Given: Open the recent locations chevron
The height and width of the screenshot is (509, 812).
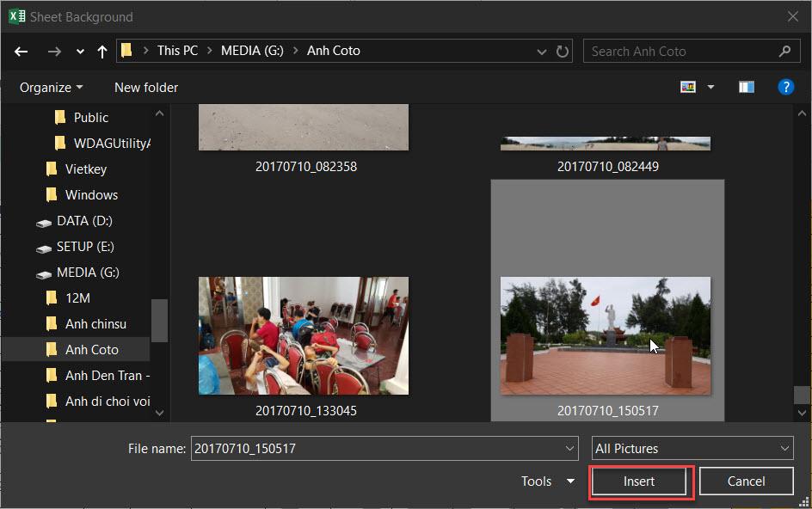Looking at the screenshot, I should point(80,52).
